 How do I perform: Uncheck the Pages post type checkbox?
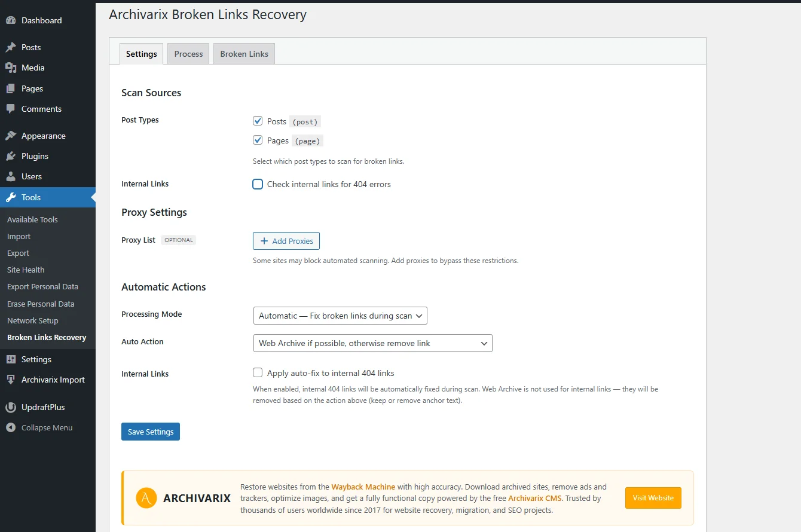pos(258,140)
